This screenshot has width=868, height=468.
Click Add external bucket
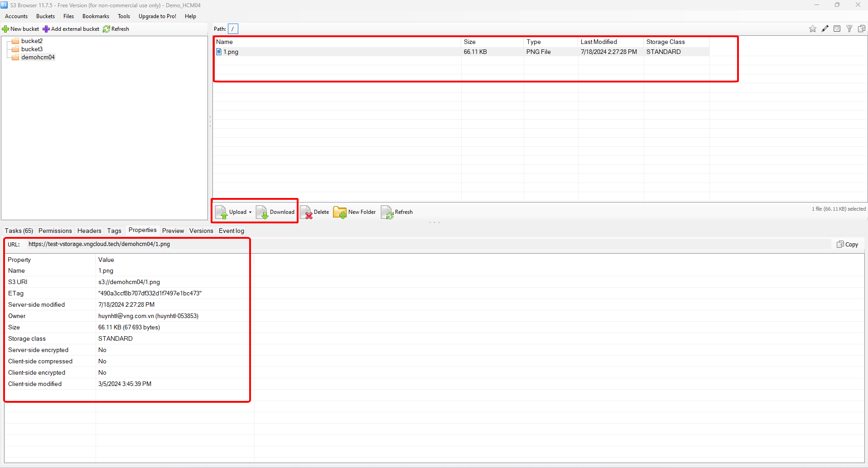click(71, 29)
